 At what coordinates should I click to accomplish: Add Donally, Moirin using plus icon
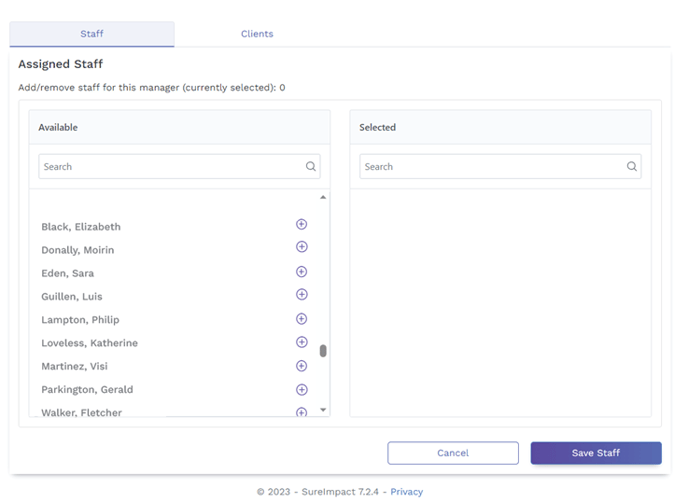[x=301, y=247]
